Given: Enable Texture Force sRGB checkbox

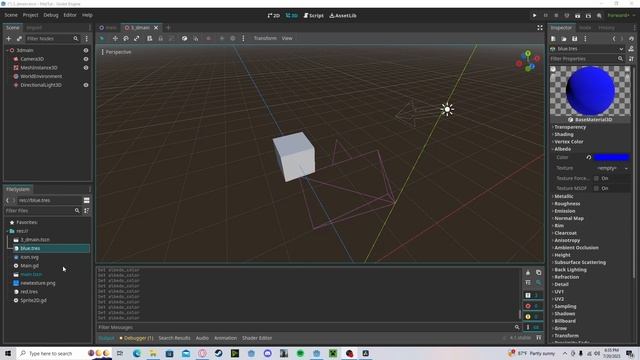Looking at the screenshot, I should (596, 178).
